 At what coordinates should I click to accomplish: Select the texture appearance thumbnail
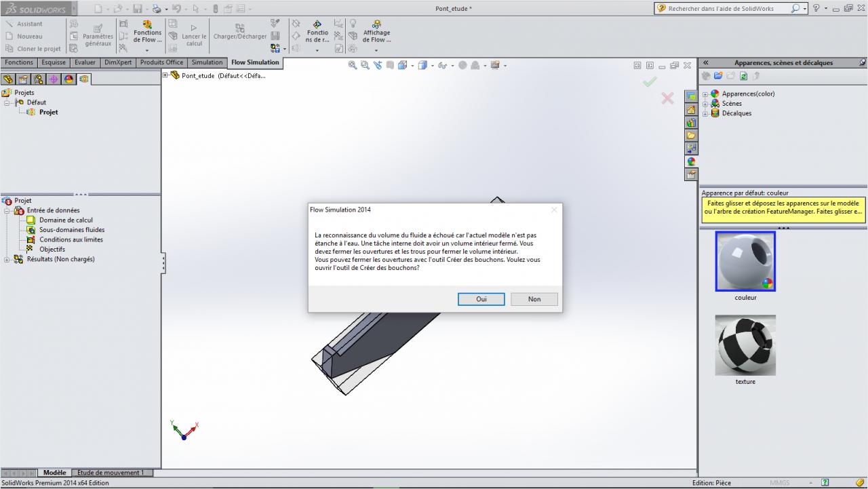coord(745,345)
